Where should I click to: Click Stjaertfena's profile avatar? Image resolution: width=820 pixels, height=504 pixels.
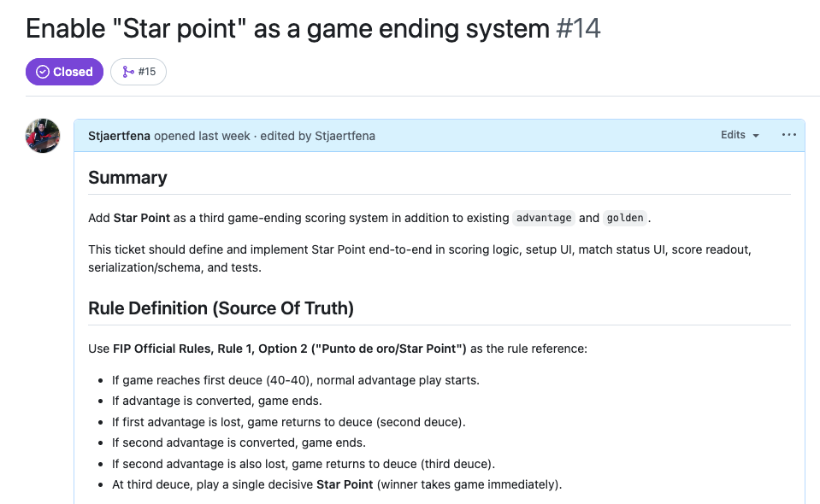tap(43, 135)
